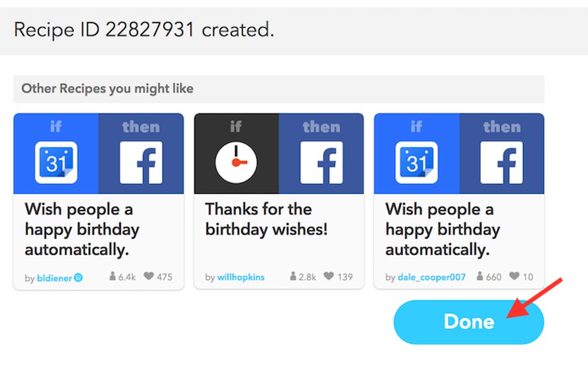Image resolution: width=588 pixels, height=381 pixels.
Task: Click Facebook icon in first recipe card
Action: (141, 163)
